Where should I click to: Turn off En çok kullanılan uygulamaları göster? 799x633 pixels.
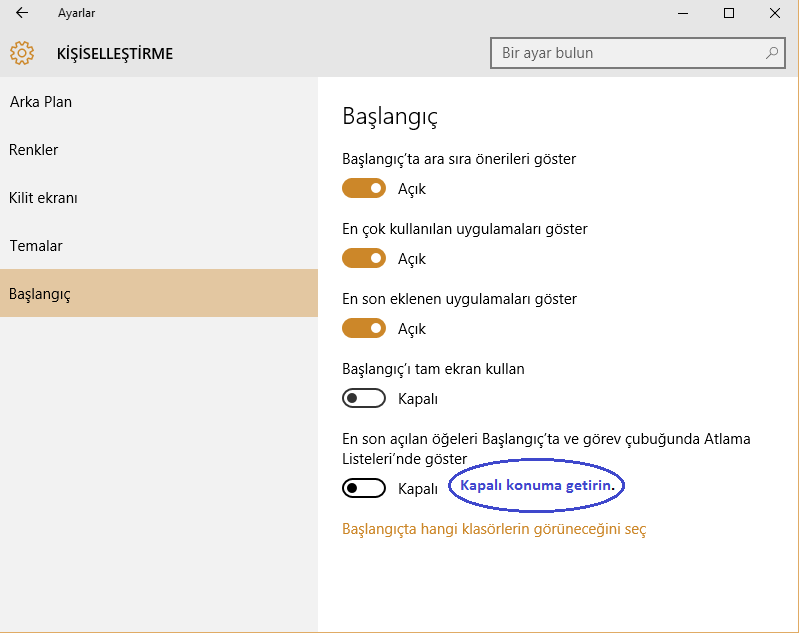[x=364, y=258]
